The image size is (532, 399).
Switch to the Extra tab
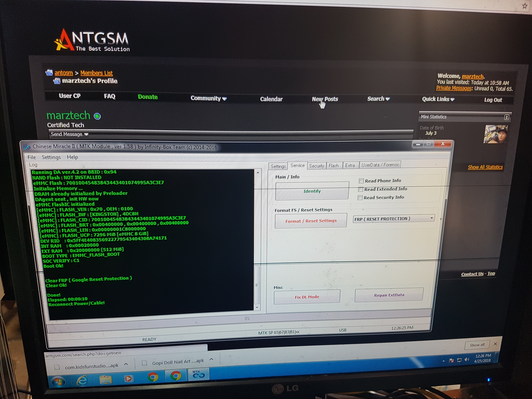click(350, 165)
